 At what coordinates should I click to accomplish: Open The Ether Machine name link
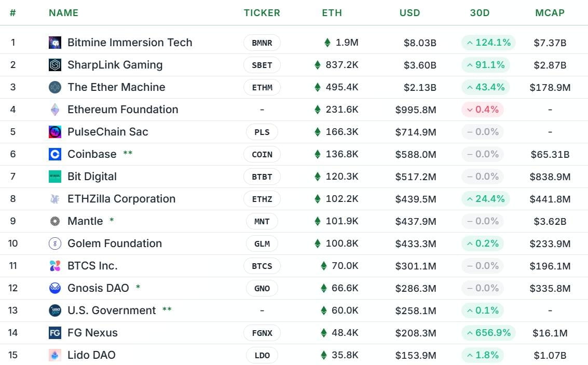point(116,87)
